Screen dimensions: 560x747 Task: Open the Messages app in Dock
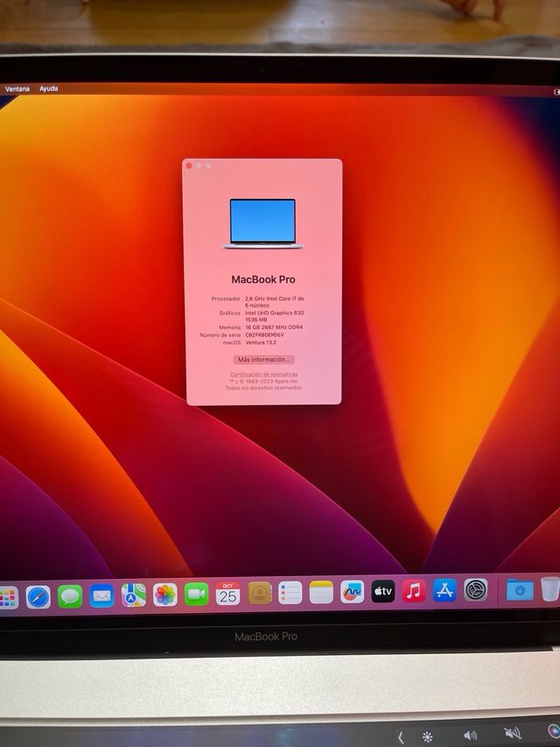[x=70, y=596]
